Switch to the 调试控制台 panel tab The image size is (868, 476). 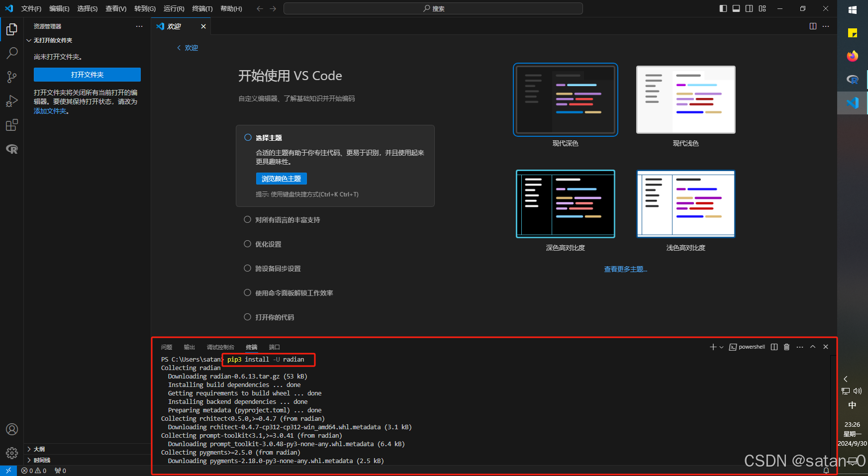pos(220,347)
